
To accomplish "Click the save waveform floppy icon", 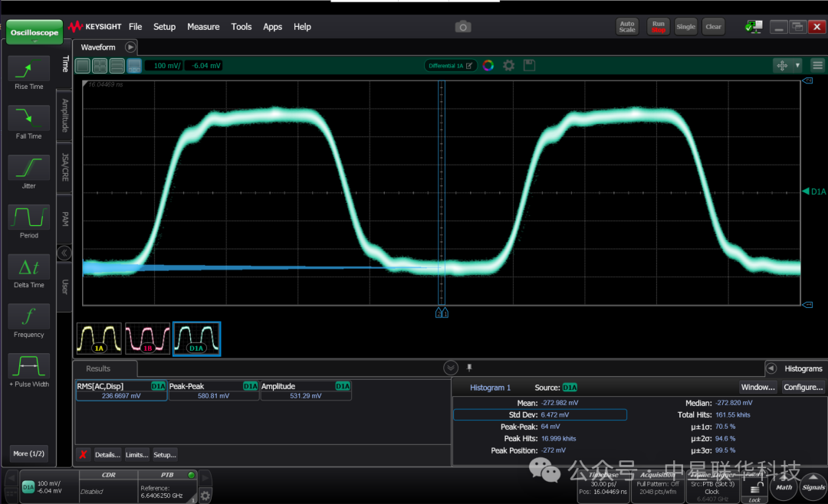I will [x=529, y=65].
